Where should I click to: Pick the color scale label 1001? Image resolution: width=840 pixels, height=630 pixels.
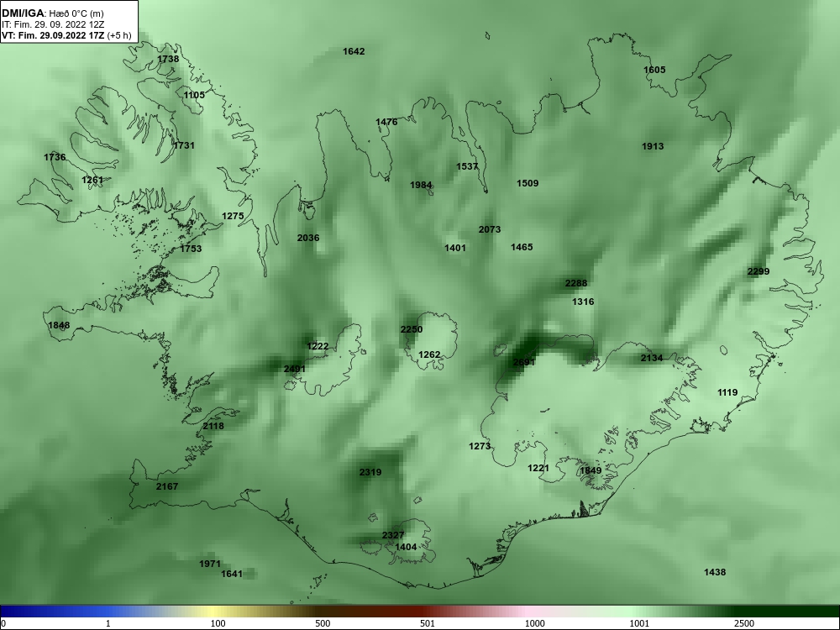click(639, 623)
